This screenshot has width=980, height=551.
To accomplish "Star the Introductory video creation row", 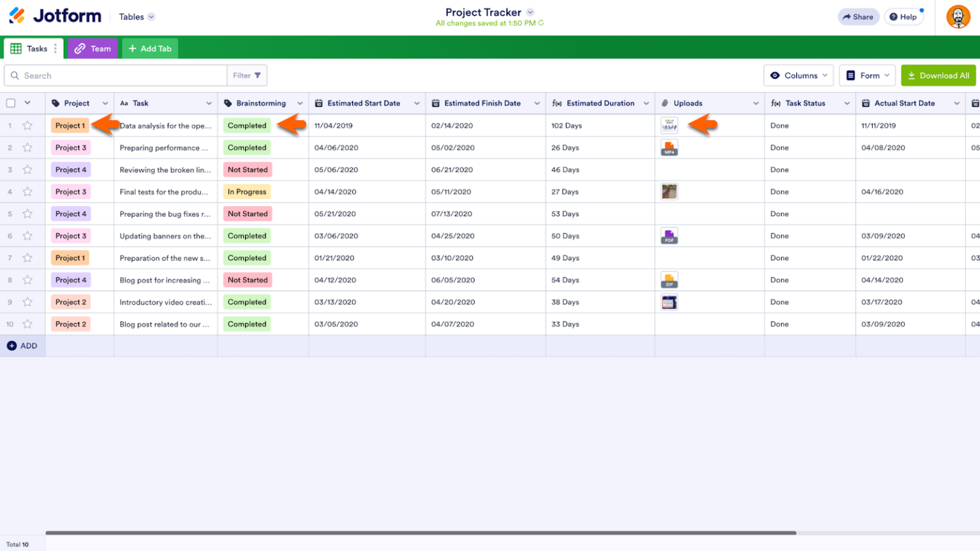I will pyautogui.click(x=27, y=302).
